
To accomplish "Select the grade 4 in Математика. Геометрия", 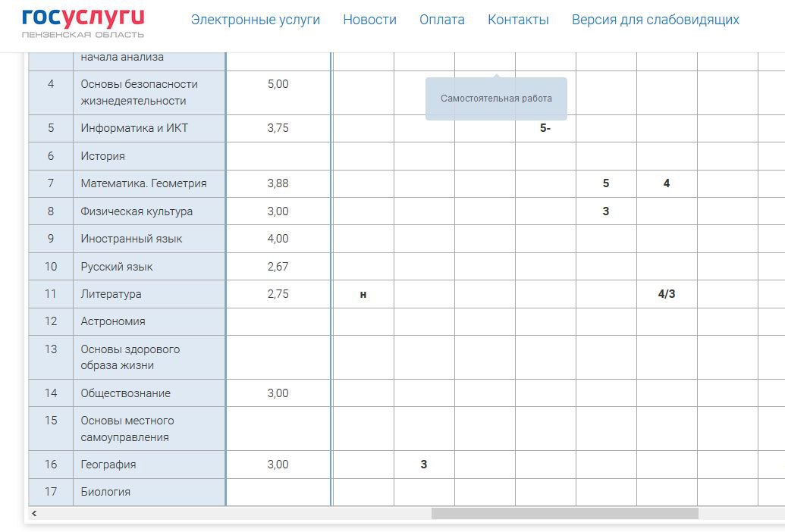I will click(x=666, y=183).
